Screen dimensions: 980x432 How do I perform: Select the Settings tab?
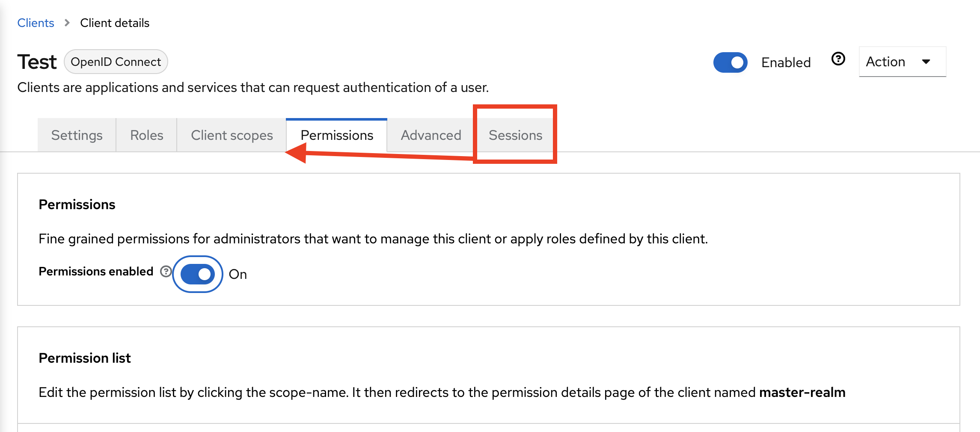click(77, 135)
